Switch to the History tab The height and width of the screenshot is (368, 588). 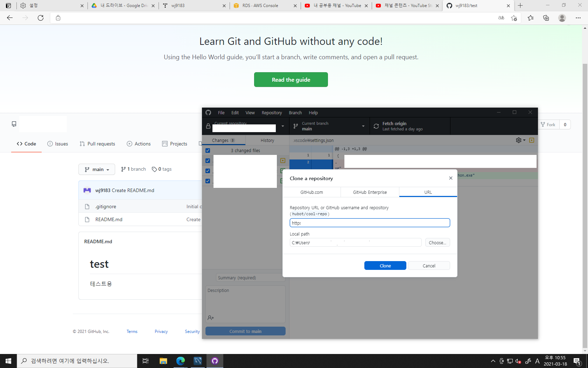[x=267, y=140]
